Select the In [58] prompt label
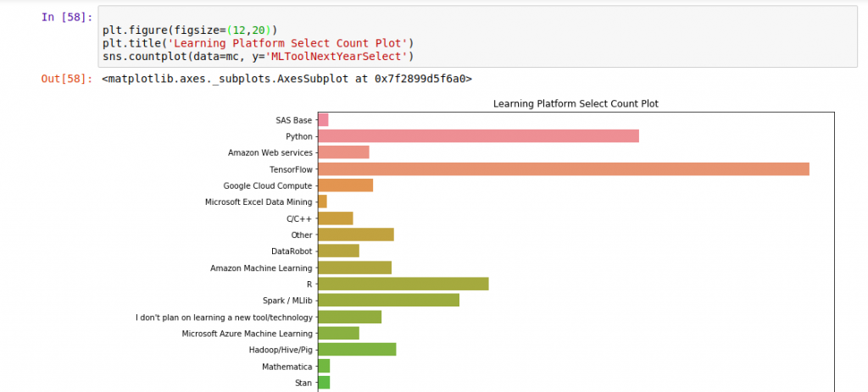 (x=67, y=17)
